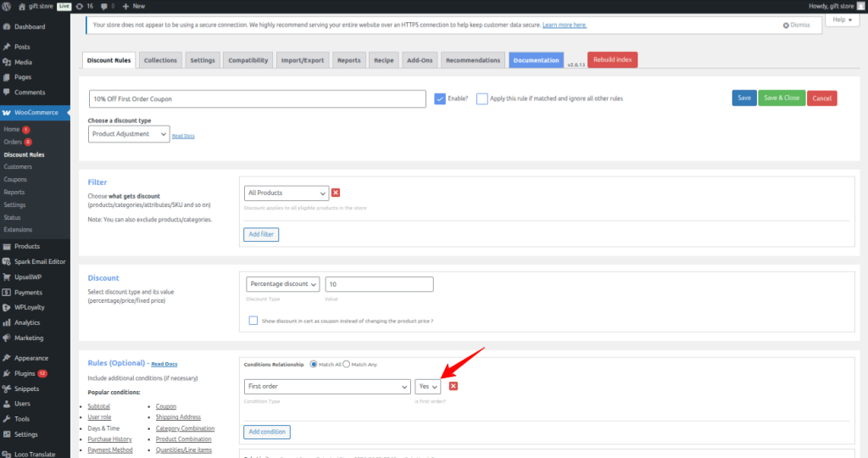Check Show discount in cart as coupon
Image resolution: width=868 pixels, height=458 pixels.
[253, 321]
